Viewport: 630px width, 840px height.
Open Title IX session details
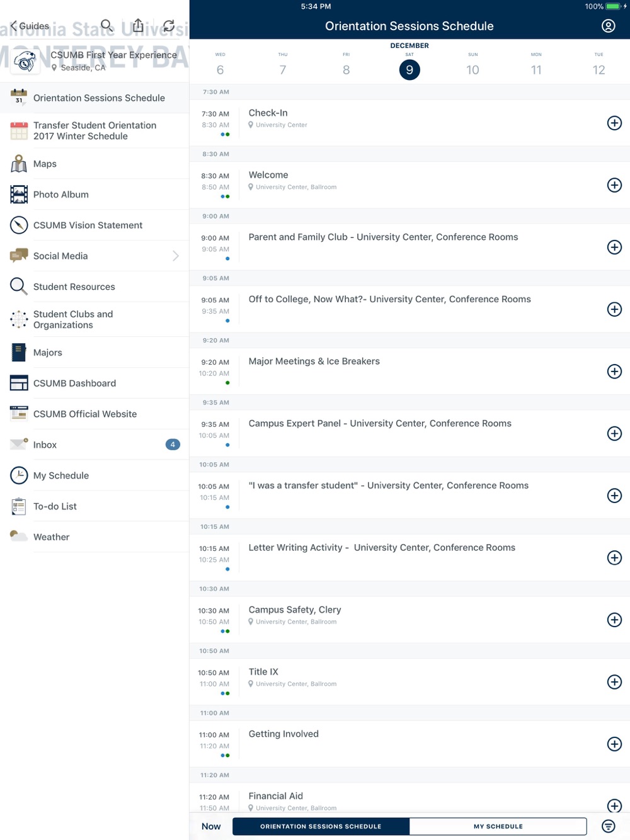409,682
